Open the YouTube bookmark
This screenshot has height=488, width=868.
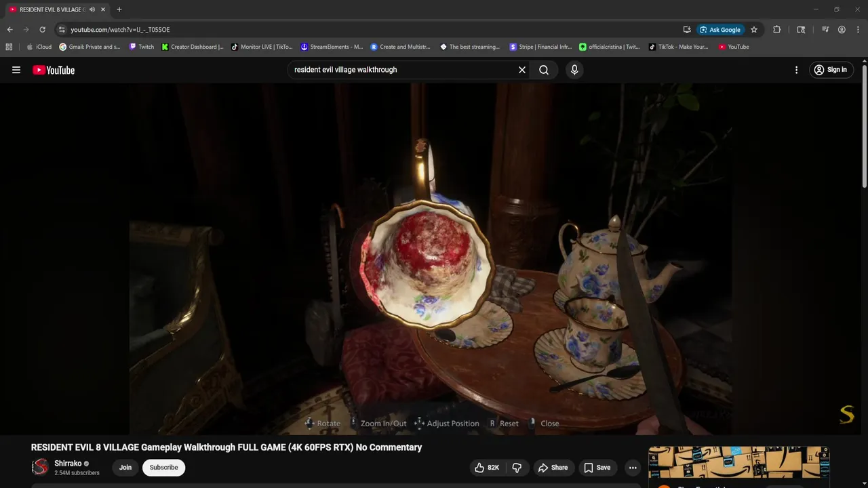click(x=734, y=47)
